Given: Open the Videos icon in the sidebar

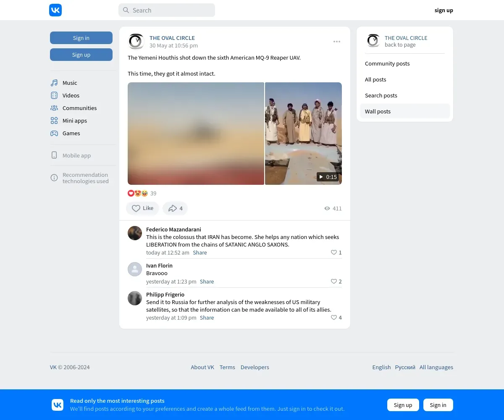Looking at the screenshot, I should [x=54, y=95].
